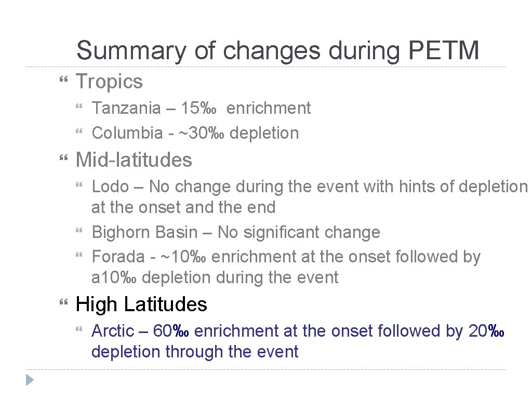
Task: Click the 'Columbia - ~30‰ depletion' line
Action: point(195,133)
